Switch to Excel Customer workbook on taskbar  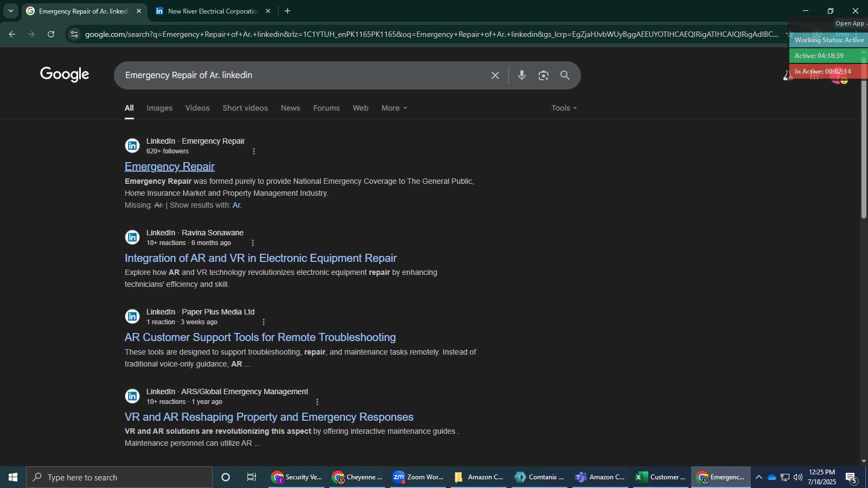coord(661,477)
